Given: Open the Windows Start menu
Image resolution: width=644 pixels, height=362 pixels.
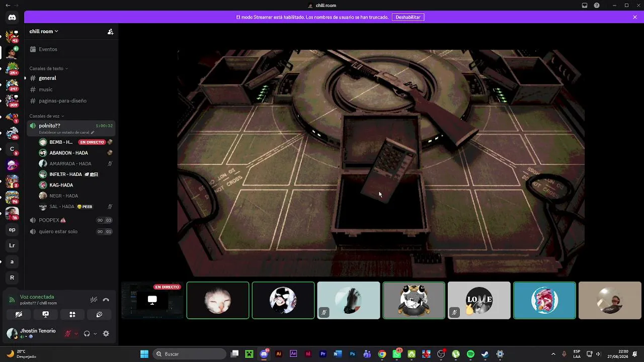Looking at the screenshot, I should [144, 354].
